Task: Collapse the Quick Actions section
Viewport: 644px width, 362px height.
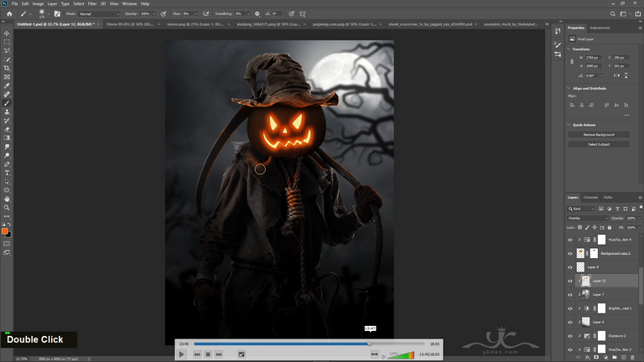Action: (569, 125)
